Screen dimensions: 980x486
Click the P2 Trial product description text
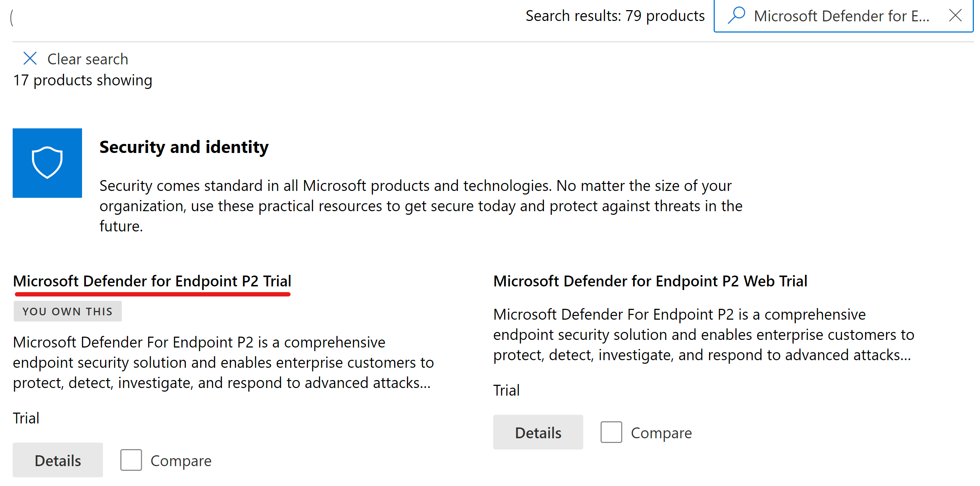[x=223, y=362]
